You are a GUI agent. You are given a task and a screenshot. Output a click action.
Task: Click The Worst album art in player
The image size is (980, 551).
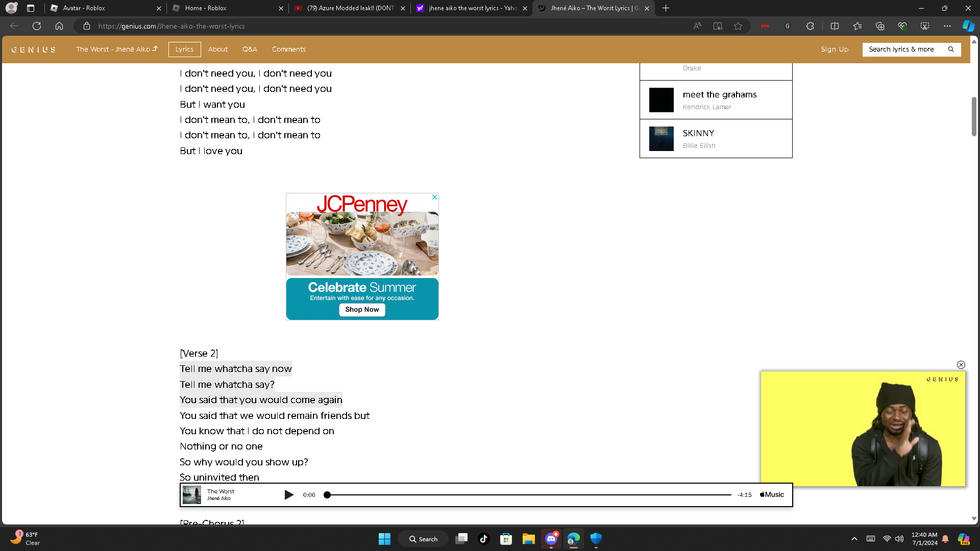pos(192,495)
